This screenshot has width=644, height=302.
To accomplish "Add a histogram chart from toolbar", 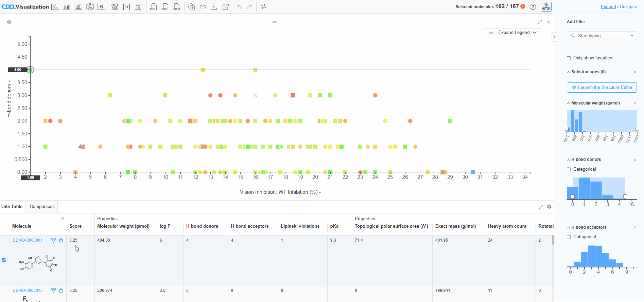I will [x=67, y=7].
